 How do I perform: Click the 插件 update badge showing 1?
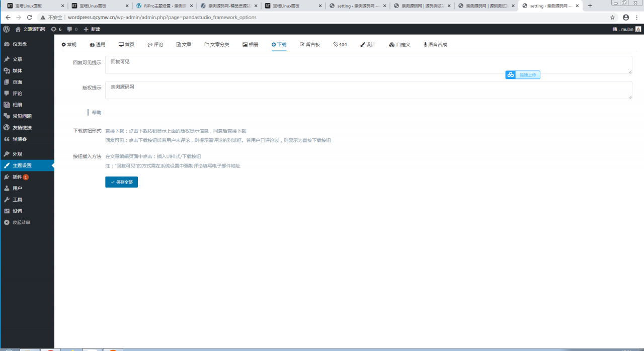26,177
